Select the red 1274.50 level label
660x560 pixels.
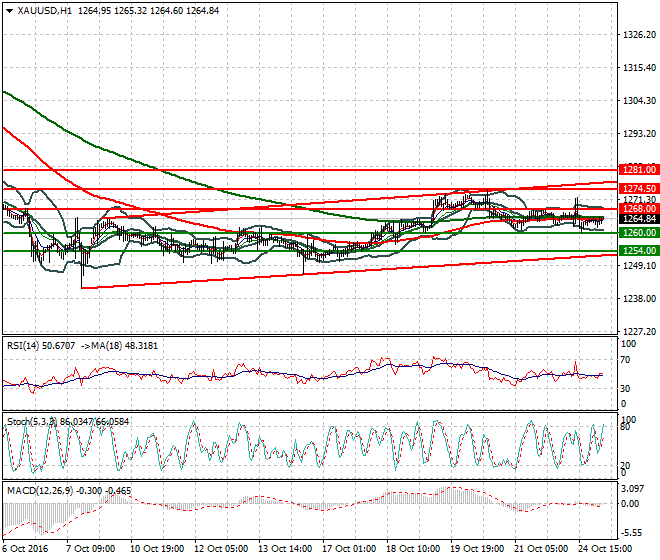click(639, 189)
